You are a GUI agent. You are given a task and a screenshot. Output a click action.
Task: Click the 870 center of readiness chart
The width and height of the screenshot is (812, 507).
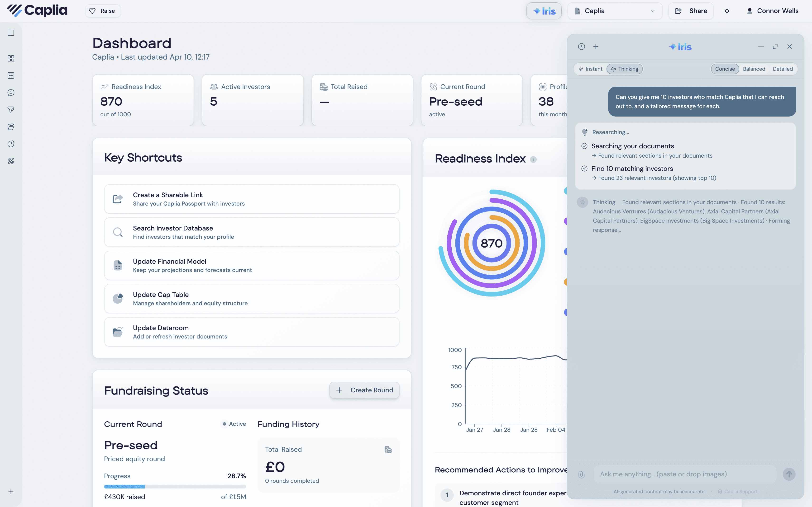492,243
